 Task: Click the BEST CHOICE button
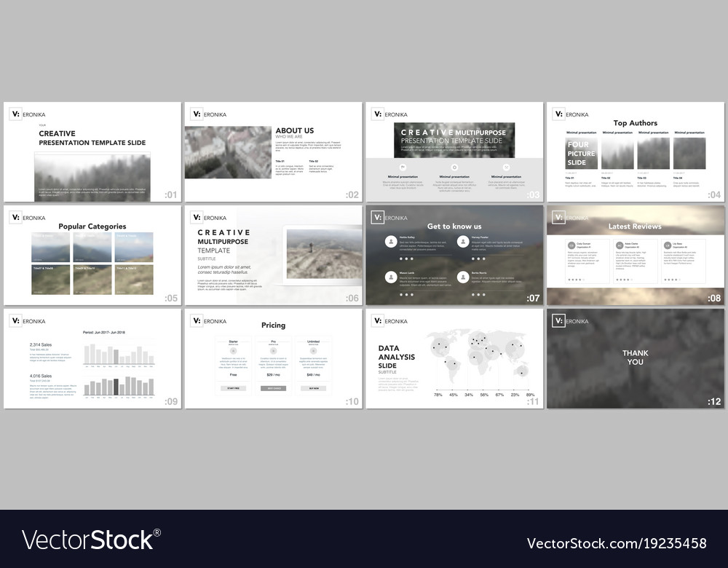pos(274,388)
